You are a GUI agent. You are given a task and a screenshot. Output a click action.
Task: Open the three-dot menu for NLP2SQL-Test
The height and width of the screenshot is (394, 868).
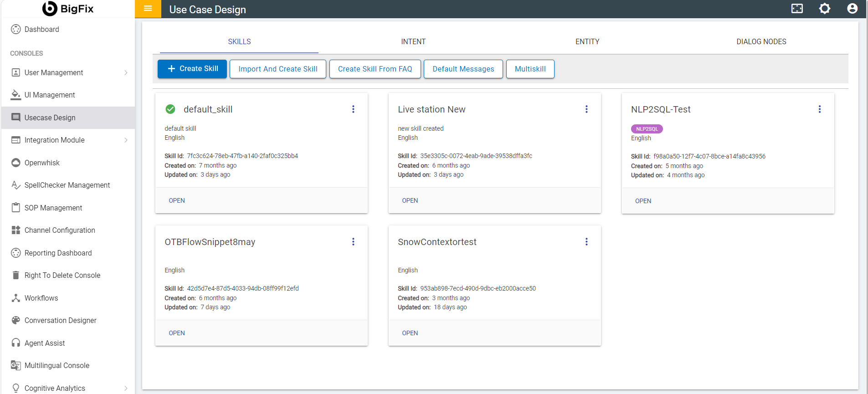[819, 109]
